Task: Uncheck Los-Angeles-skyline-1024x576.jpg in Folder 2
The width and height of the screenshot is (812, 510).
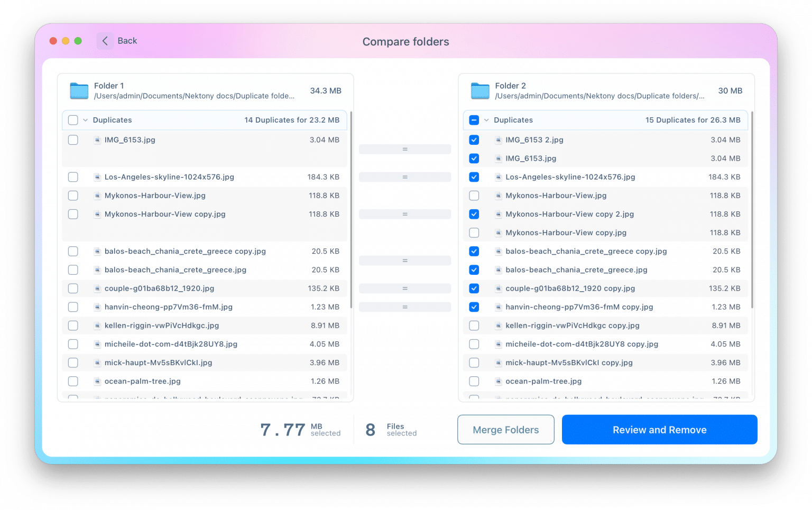Action: pos(474,177)
